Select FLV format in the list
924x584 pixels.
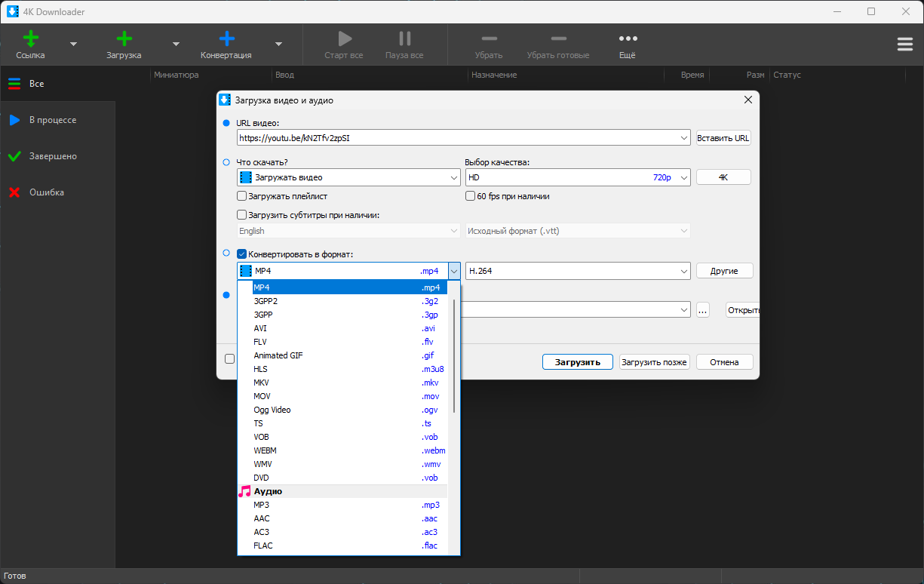point(342,342)
